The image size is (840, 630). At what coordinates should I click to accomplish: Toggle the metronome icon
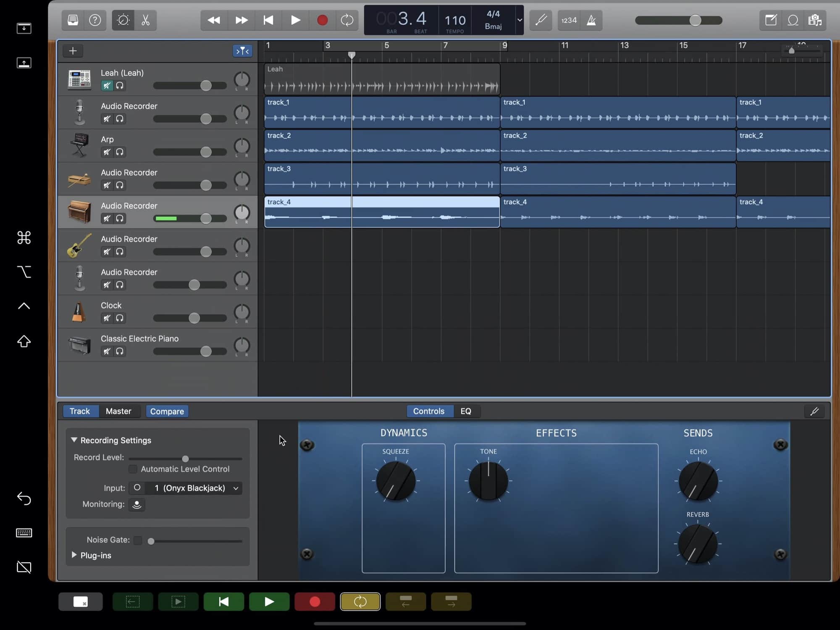point(591,20)
